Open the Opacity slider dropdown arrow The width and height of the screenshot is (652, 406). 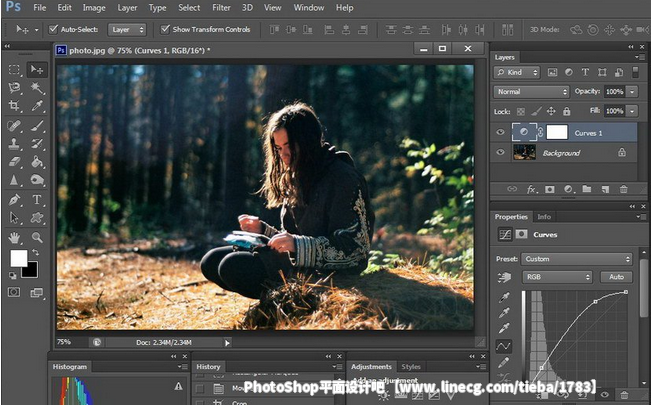click(x=632, y=92)
